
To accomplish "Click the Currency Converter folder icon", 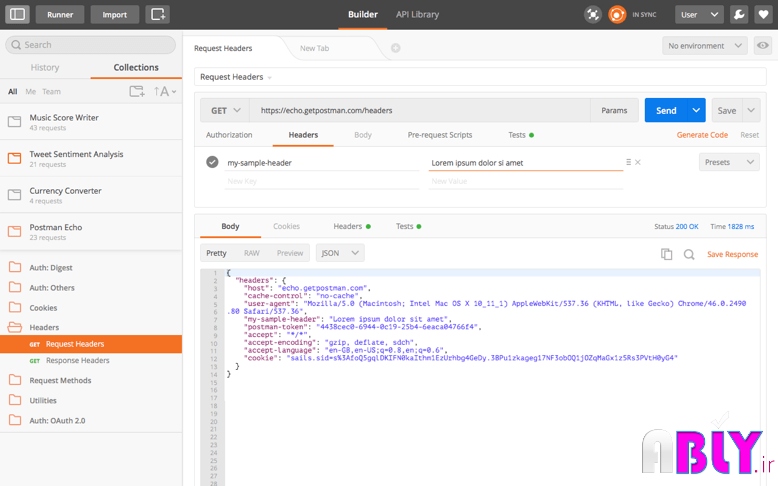I will point(14,195).
